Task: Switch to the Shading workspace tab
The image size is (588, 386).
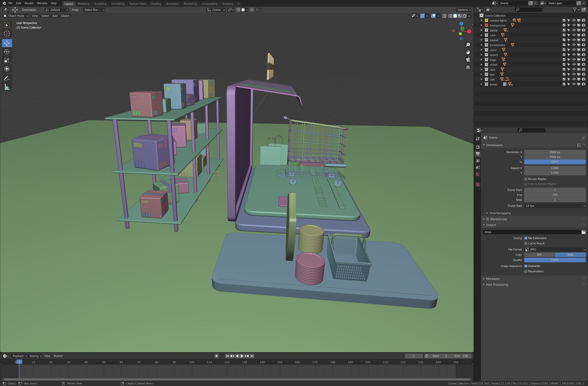Action: tap(156, 4)
